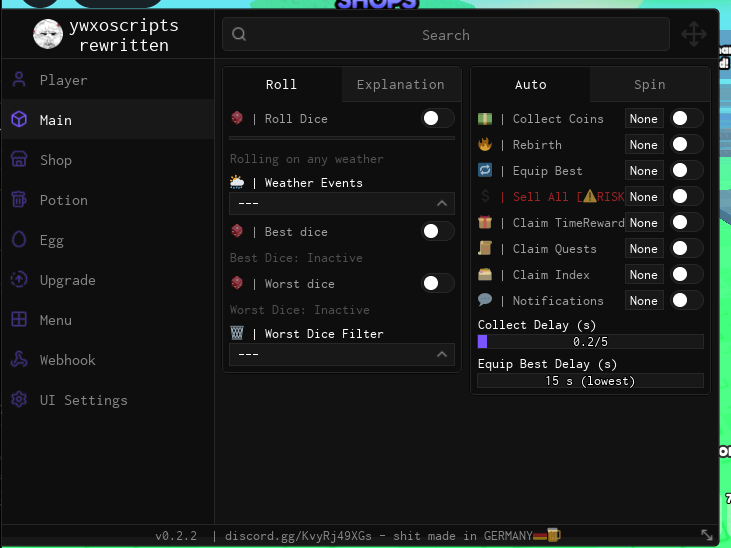The width and height of the screenshot is (731, 548).
Task: Click the Equip Best Delay slider
Action: pyautogui.click(x=590, y=381)
